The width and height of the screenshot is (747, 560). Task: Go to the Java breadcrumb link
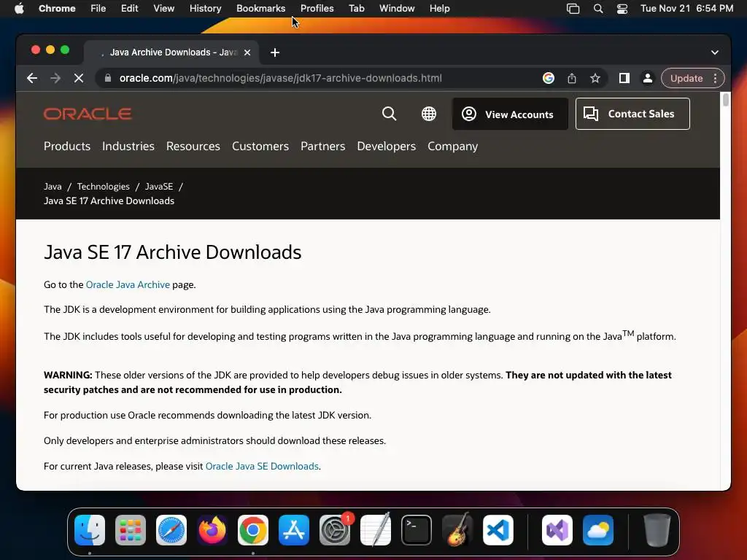click(53, 186)
